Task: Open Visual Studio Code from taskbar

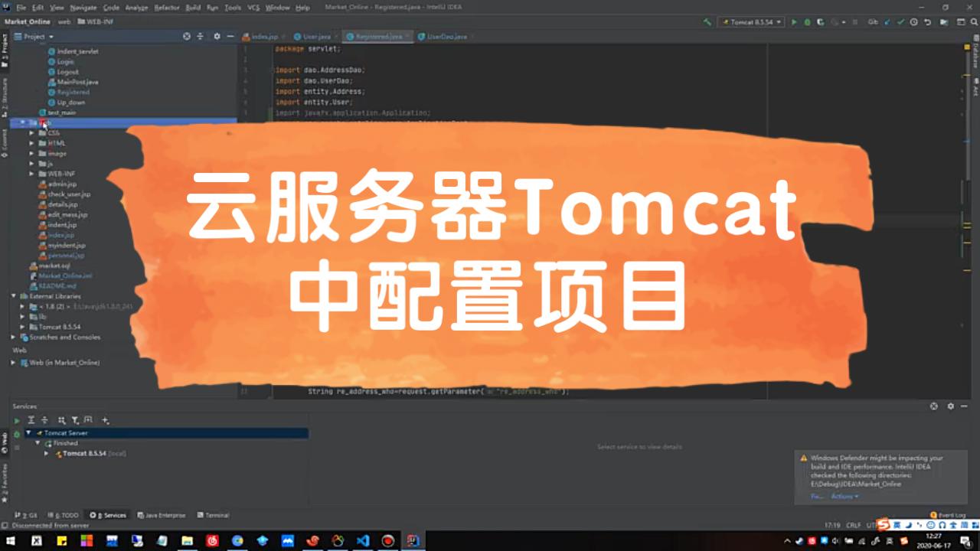Action: click(x=364, y=540)
